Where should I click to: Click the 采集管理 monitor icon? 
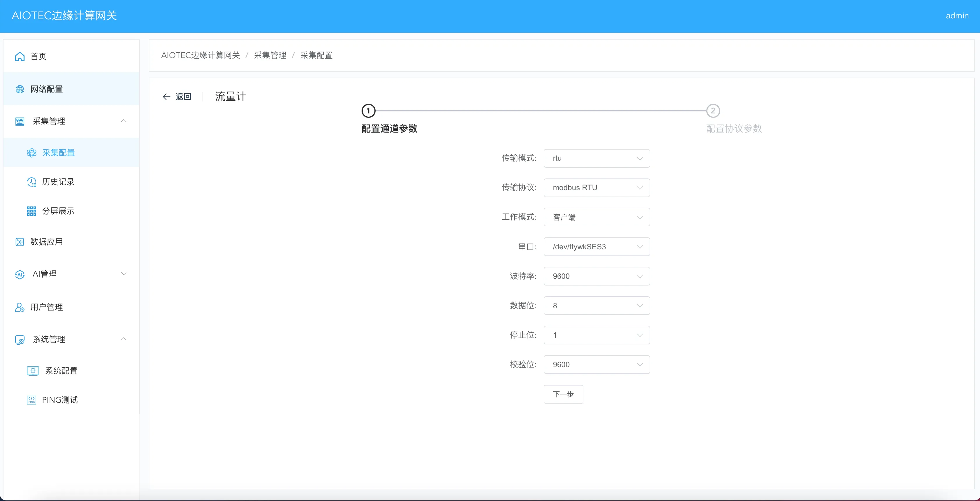(x=20, y=121)
